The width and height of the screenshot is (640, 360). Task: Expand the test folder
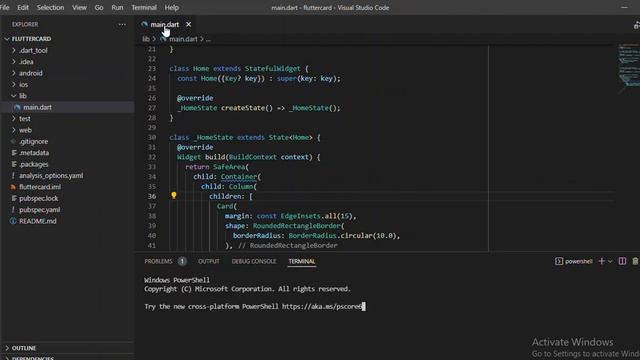click(14, 118)
